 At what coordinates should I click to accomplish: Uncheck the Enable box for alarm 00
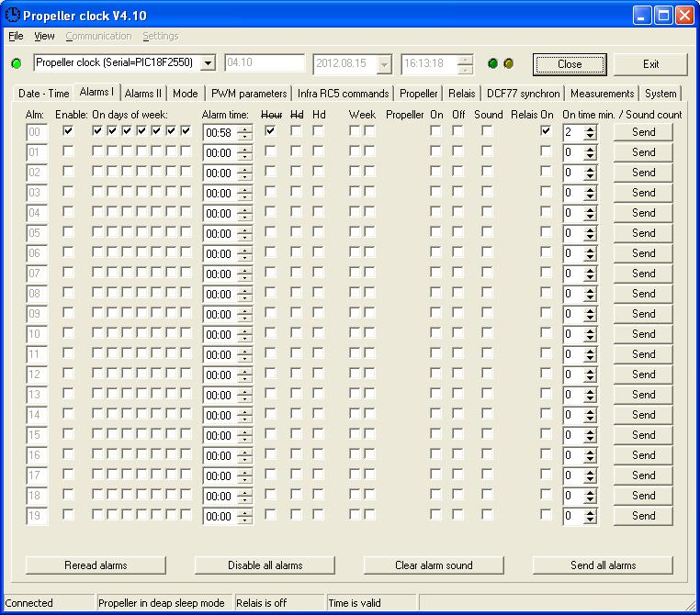(x=68, y=130)
